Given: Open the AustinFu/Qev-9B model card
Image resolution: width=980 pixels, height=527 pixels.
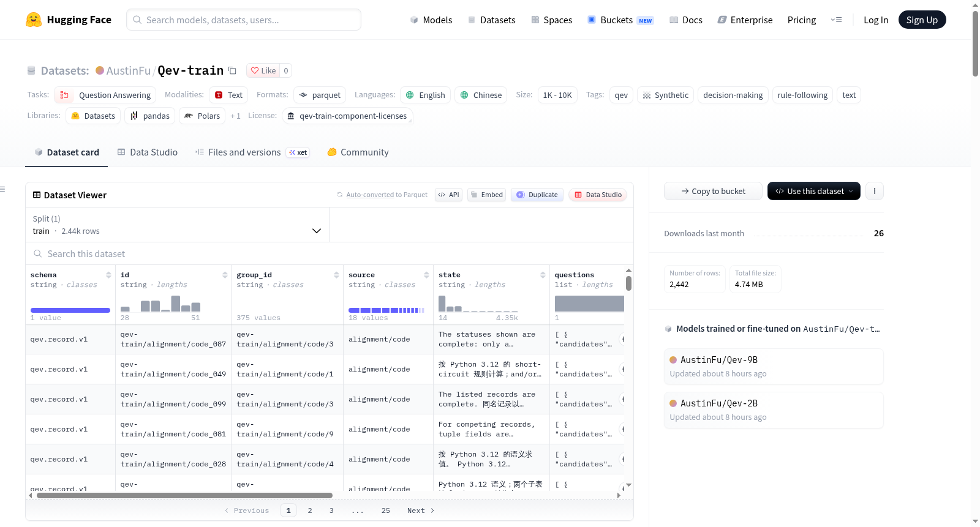Looking at the screenshot, I should point(774,366).
